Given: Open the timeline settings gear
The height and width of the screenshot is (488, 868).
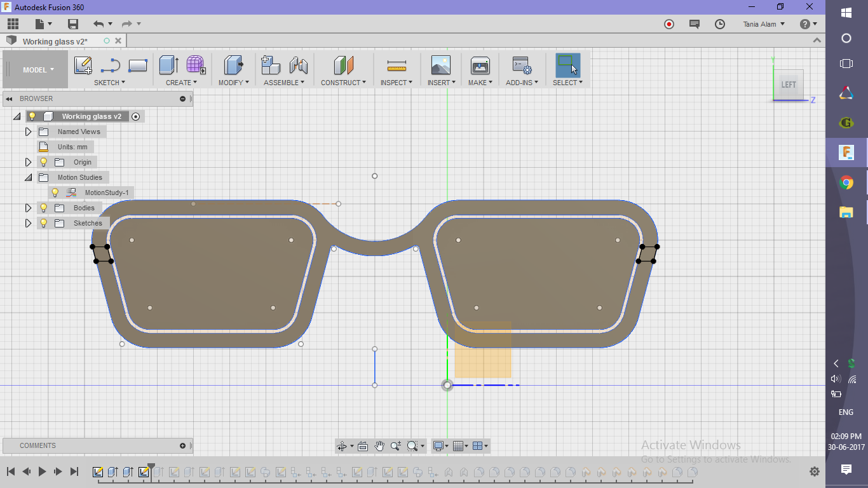Looking at the screenshot, I should coord(815,471).
